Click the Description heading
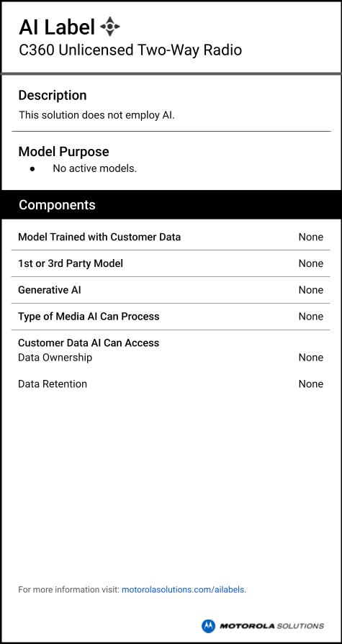This screenshot has width=342, height=644. point(53,95)
